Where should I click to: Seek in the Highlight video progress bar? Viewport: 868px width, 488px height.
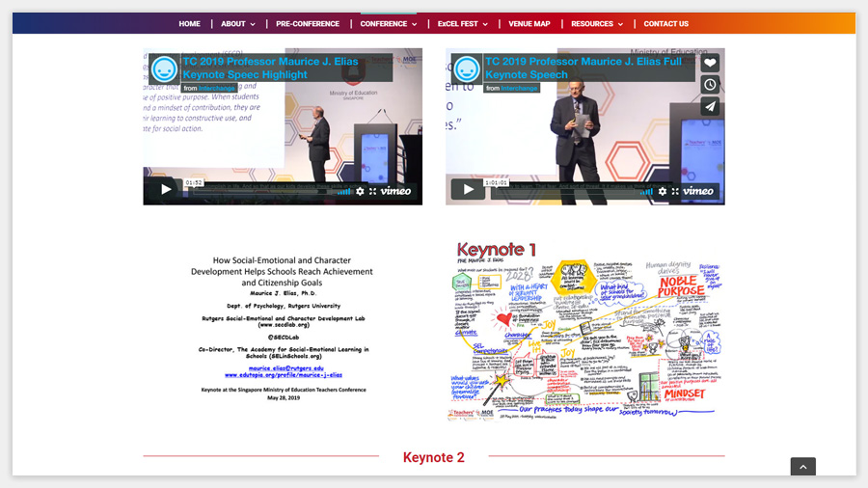[261, 192]
